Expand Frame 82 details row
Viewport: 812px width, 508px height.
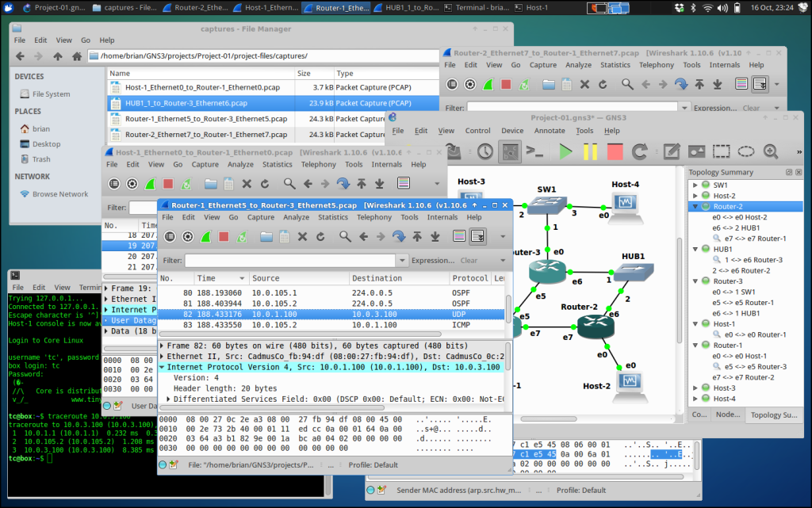(162, 346)
